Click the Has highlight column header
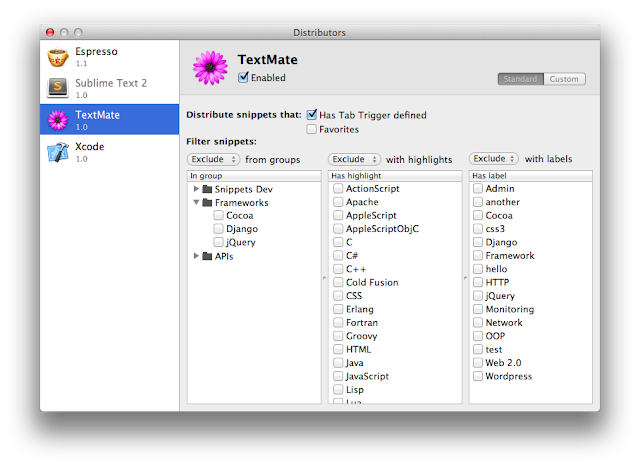 click(395, 176)
